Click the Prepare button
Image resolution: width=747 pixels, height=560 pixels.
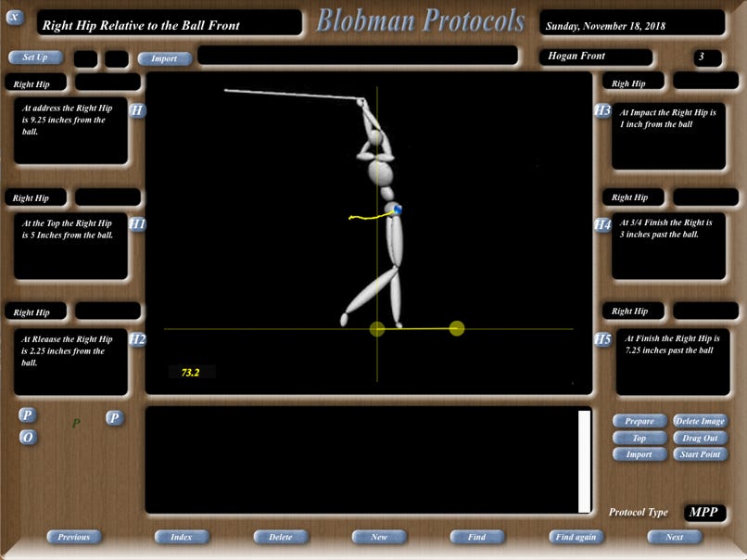(639, 421)
